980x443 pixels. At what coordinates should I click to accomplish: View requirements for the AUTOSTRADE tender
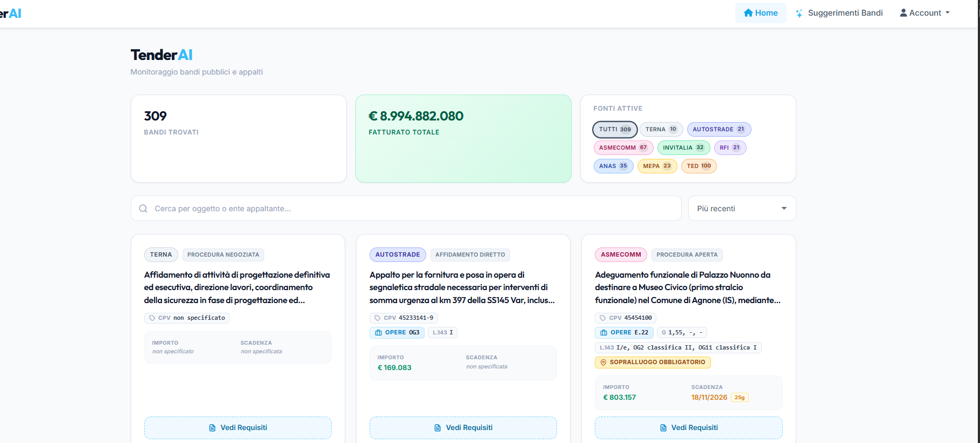(463, 428)
